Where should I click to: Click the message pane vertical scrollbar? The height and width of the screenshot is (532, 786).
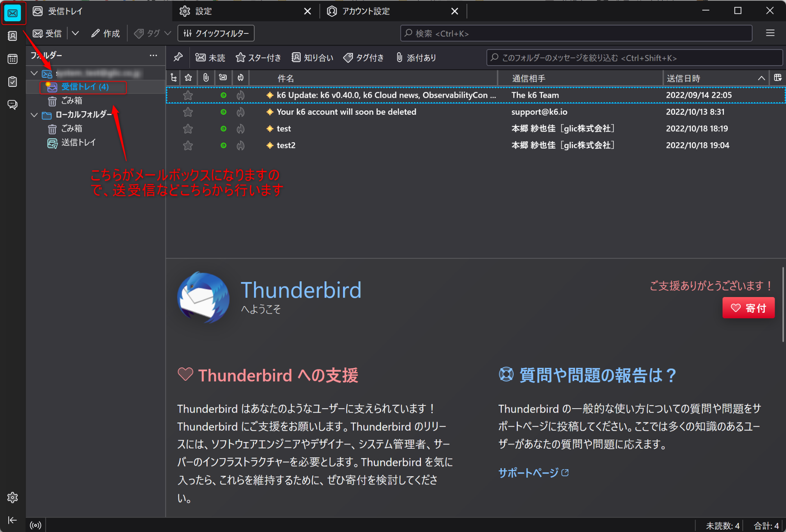coord(783,305)
